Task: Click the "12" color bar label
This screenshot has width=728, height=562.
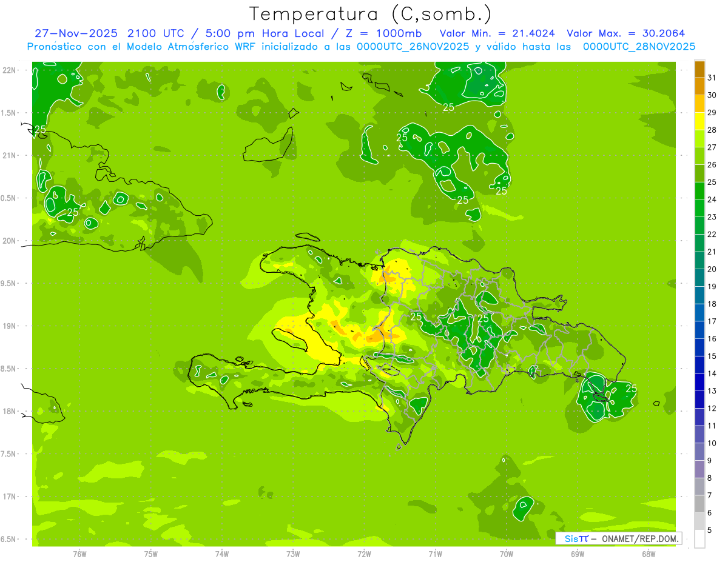Action: point(712,408)
